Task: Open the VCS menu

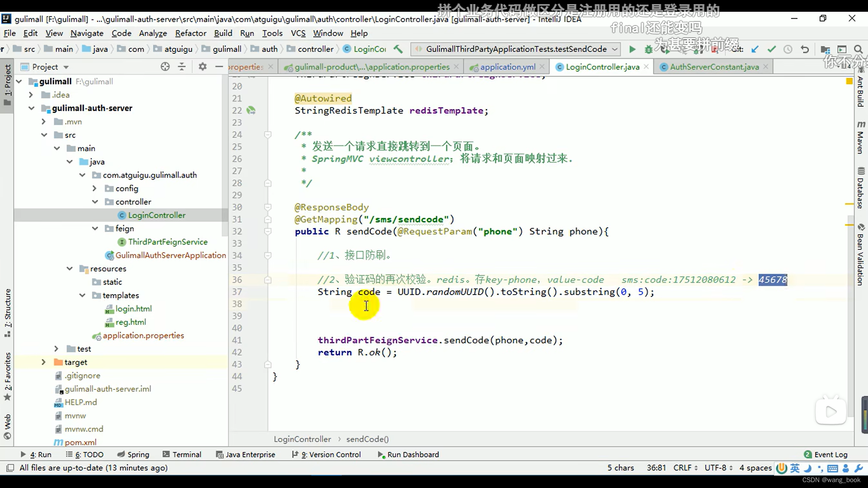Action: coord(298,33)
